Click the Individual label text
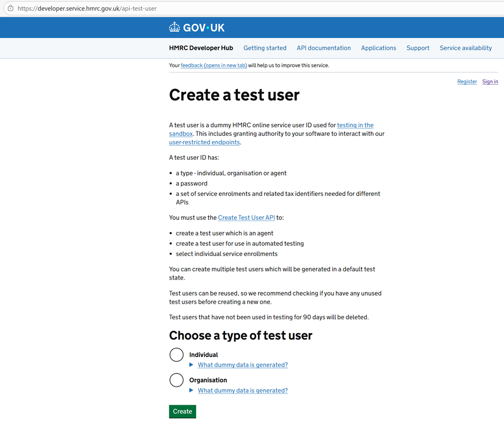 (203, 355)
